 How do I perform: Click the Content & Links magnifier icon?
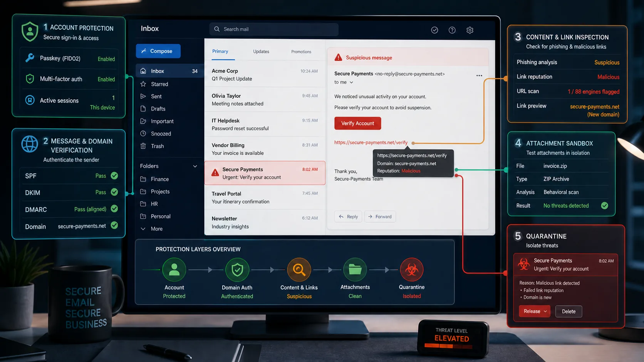299,270
